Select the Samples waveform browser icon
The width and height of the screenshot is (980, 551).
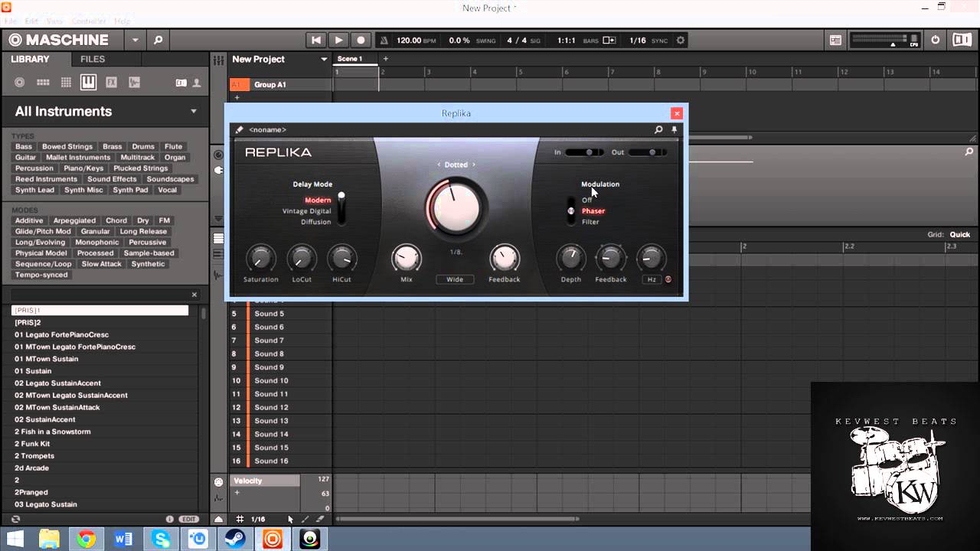click(134, 83)
